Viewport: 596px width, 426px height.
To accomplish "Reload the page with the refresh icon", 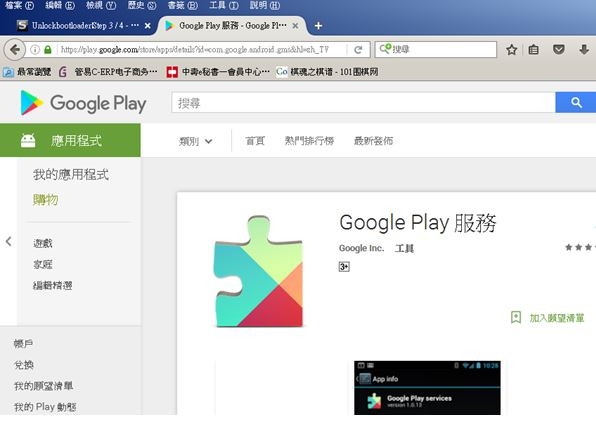I will click(358, 50).
